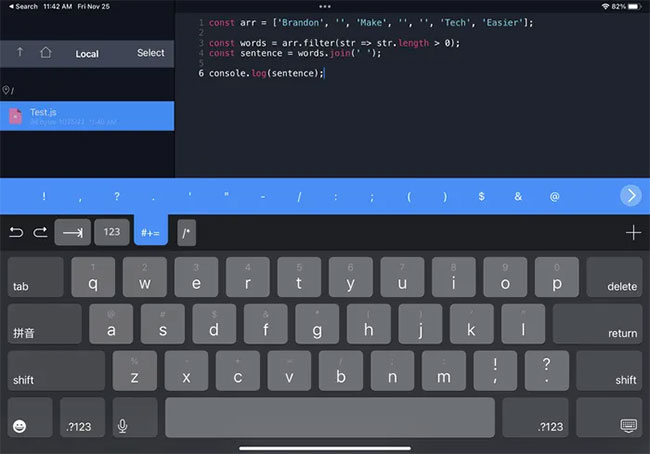Tap the exclamation/comma key
The image size is (650, 454).
pos(495,371)
